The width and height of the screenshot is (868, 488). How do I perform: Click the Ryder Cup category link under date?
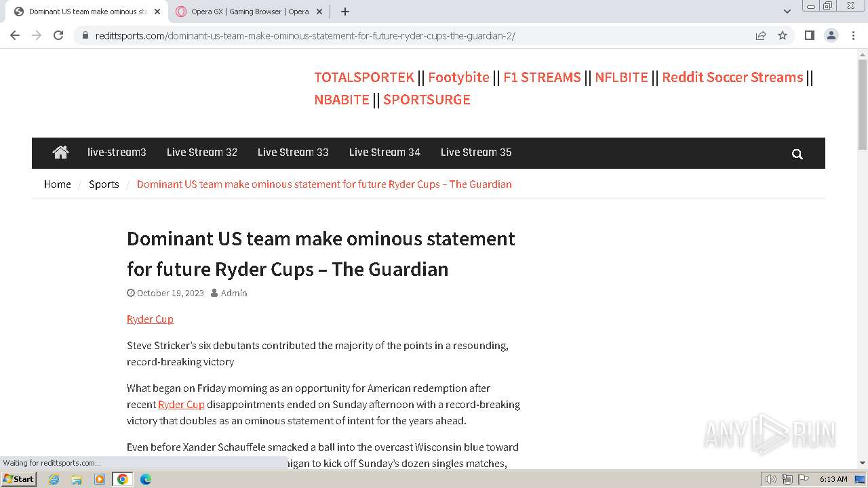tap(150, 319)
